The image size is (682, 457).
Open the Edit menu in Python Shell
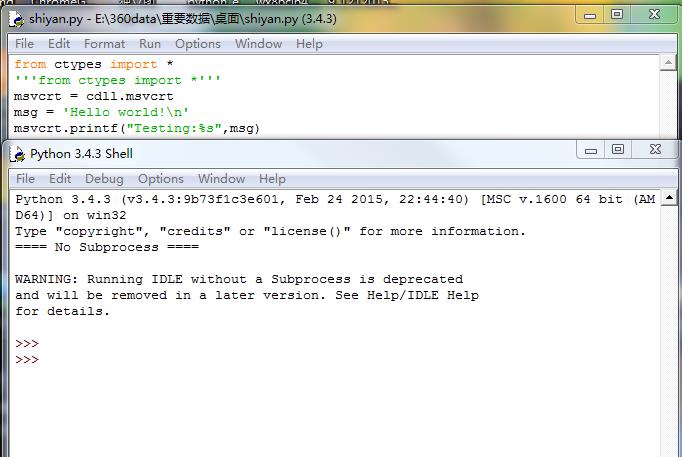click(60, 178)
